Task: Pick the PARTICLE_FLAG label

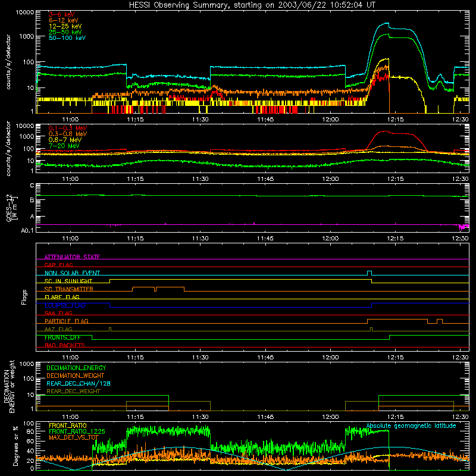Action: pos(67,321)
